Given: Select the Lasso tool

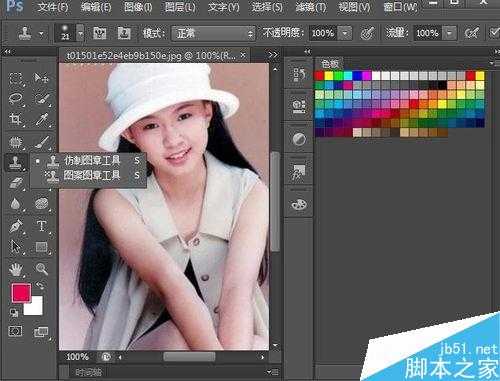Looking at the screenshot, I should tap(15, 99).
